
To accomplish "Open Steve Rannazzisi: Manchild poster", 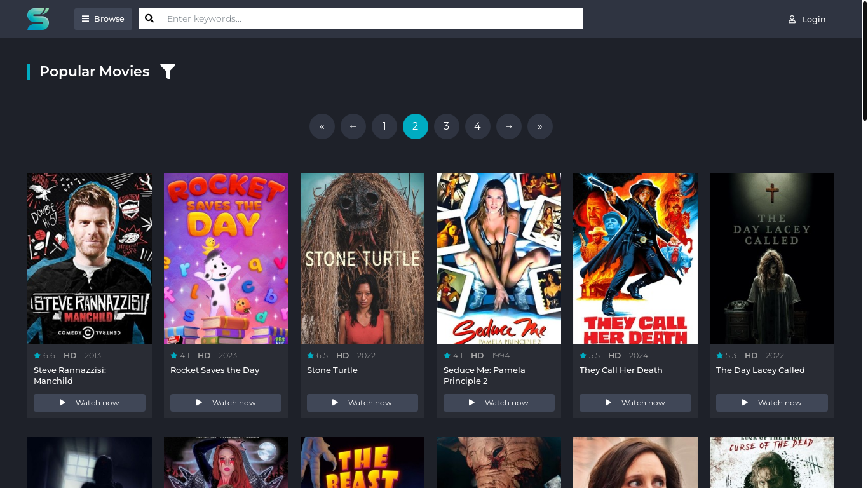I will pyautogui.click(x=90, y=259).
